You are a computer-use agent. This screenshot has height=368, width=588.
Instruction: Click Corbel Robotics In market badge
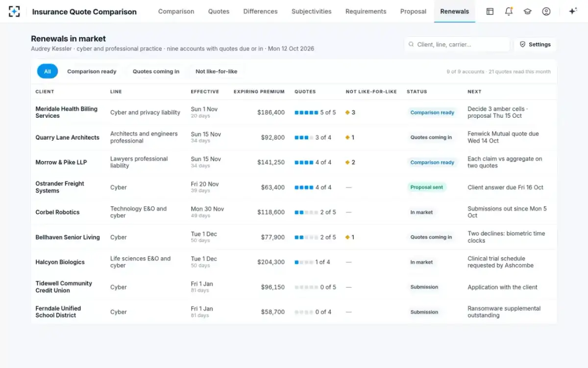pyautogui.click(x=421, y=212)
